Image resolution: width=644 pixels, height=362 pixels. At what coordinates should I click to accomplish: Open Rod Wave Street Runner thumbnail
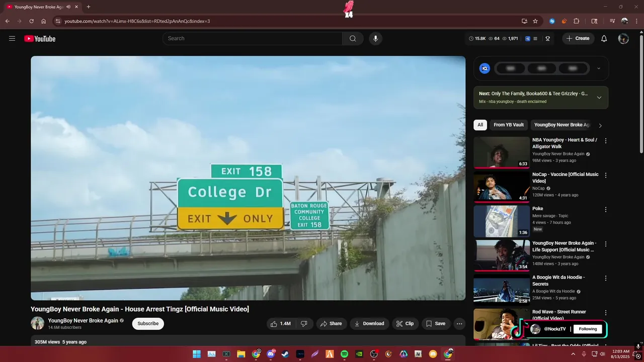point(502,324)
